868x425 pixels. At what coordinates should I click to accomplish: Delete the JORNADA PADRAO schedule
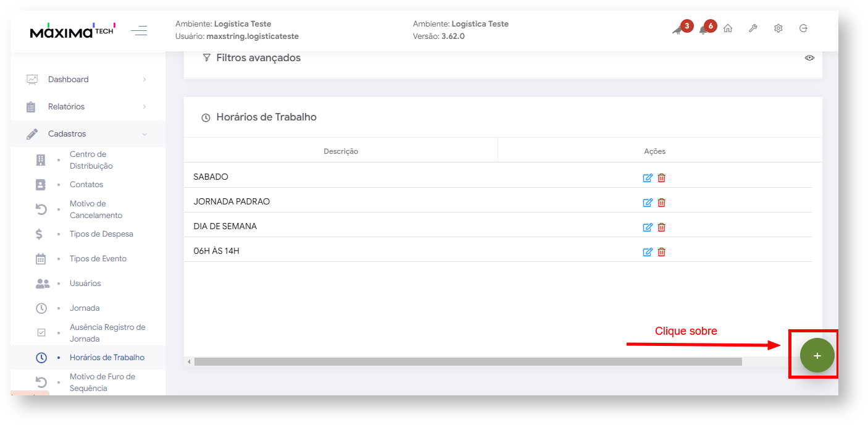pyautogui.click(x=661, y=203)
